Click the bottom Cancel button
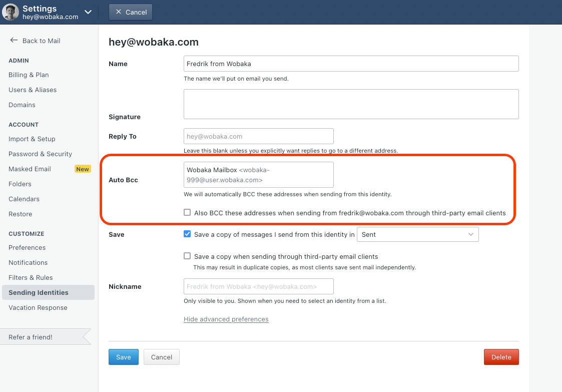The width and height of the screenshot is (562, 392). [x=161, y=357]
